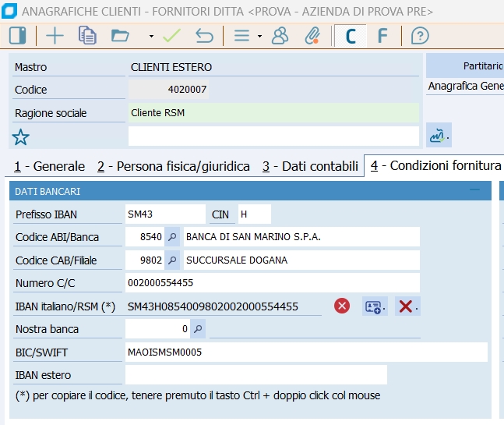Image resolution: width=504 pixels, height=425 pixels.
Task: Select the 4 - Condizioni fornitura tab
Action: [x=435, y=165]
